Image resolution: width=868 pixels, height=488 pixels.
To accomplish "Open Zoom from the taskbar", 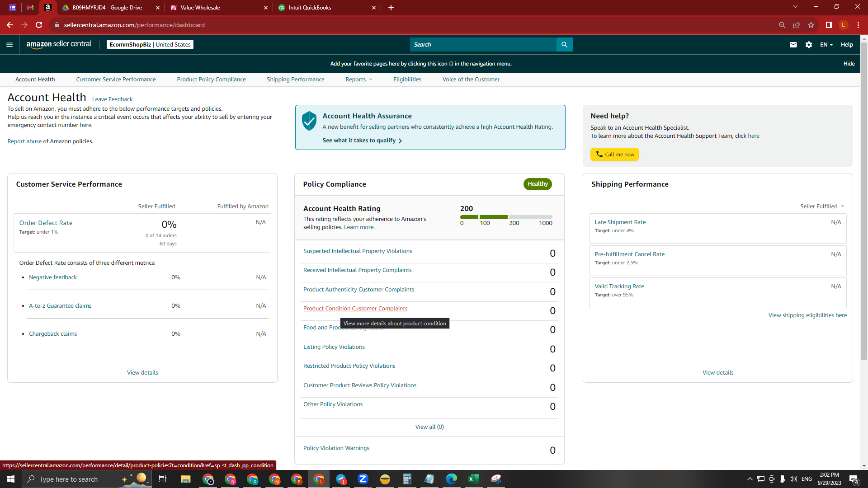I will pos(363,479).
